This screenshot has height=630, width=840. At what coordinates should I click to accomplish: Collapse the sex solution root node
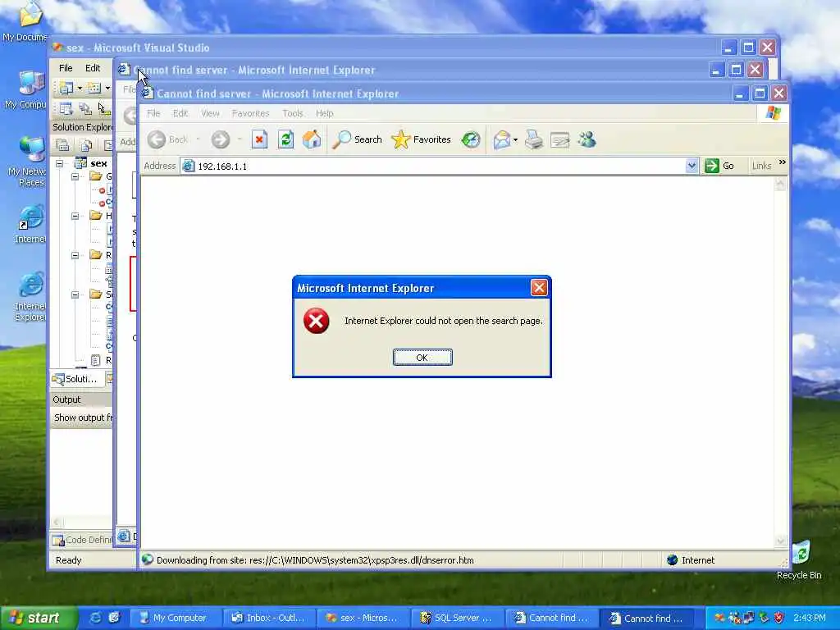(x=60, y=163)
